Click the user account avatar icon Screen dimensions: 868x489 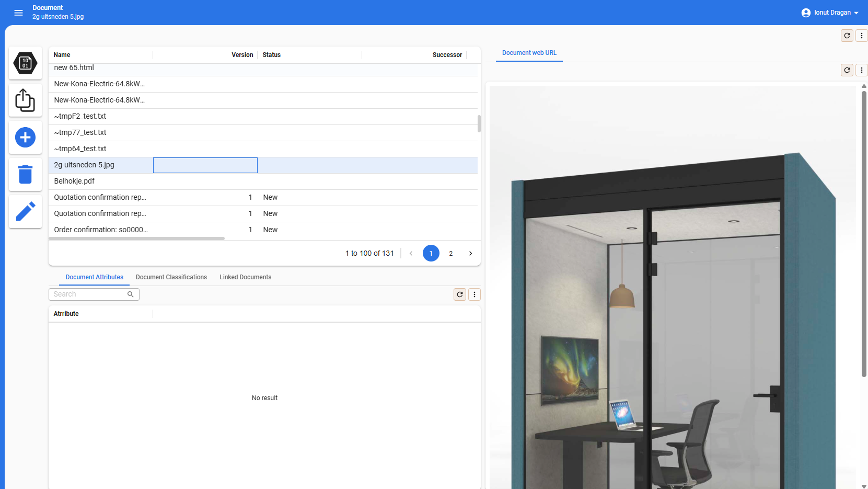806,13
